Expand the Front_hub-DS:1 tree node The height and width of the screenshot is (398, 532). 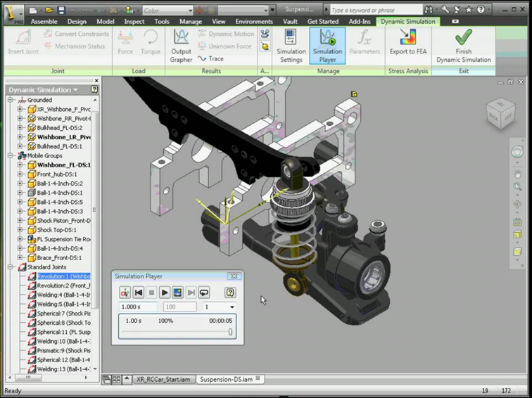tap(20, 174)
